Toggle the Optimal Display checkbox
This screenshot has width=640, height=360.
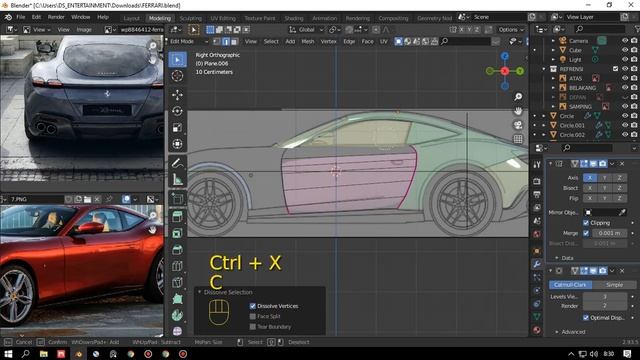point(586,318)
